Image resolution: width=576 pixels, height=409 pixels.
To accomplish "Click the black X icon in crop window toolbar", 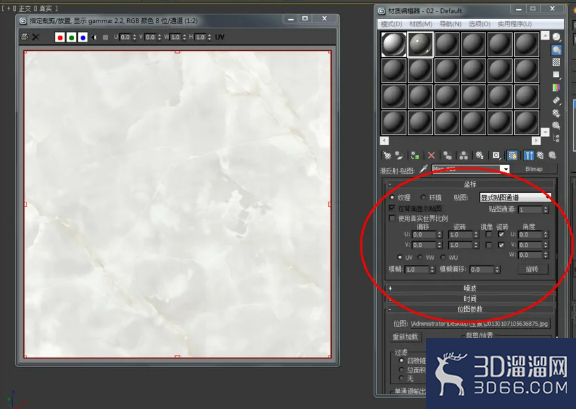I will (x=36, y=37).
